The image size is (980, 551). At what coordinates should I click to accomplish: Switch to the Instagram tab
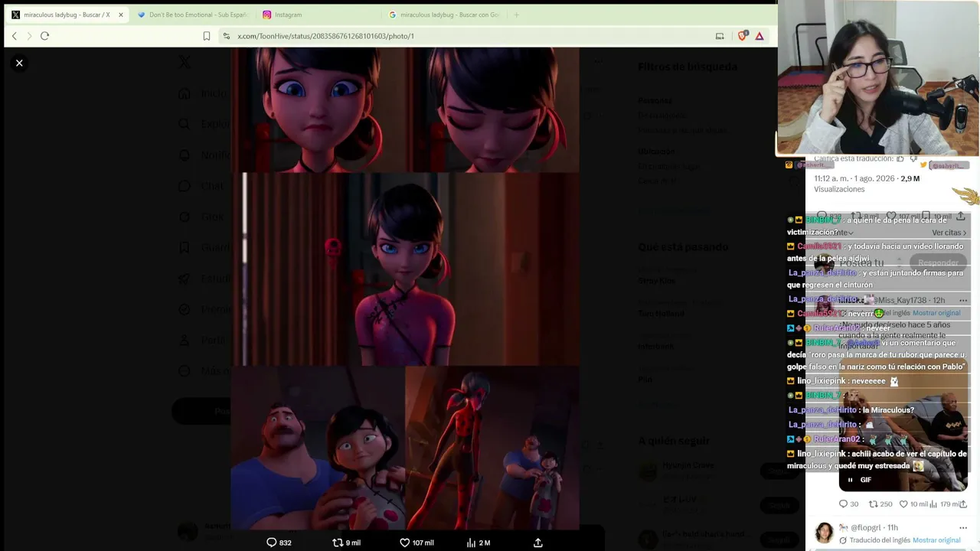(x=318, y=15)
